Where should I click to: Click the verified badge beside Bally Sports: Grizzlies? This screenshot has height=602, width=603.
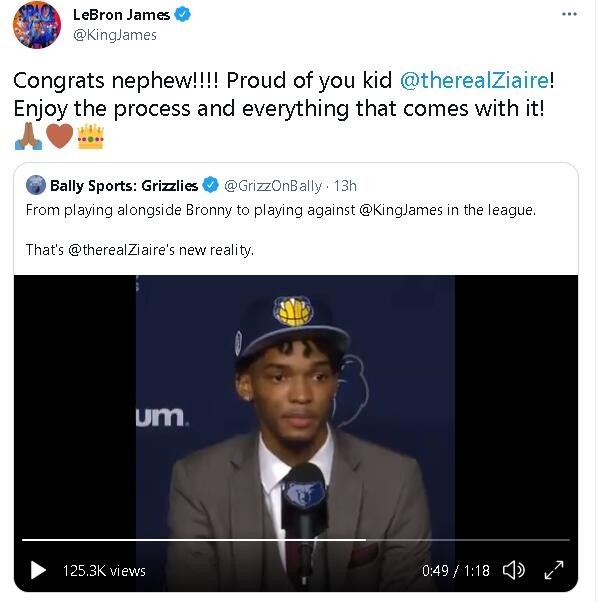[x=211, y=185]
